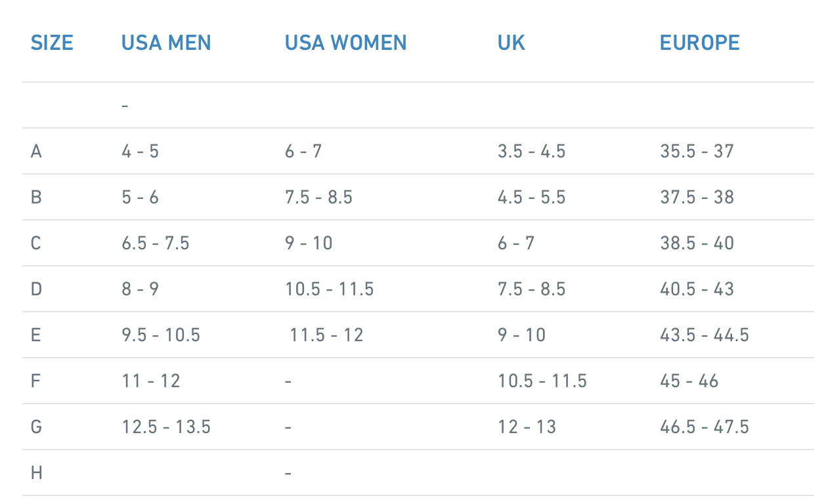826x504 pixels.
Task: Select the 45 - 46 Europe cell
Action: [689, 381]
